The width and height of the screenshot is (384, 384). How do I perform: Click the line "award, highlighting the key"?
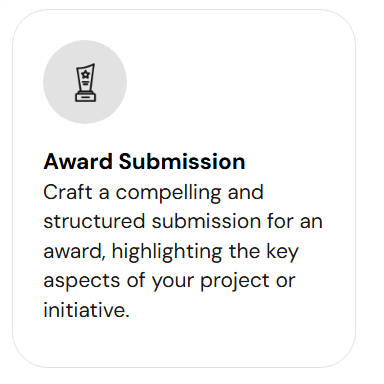tap(171, 252)
